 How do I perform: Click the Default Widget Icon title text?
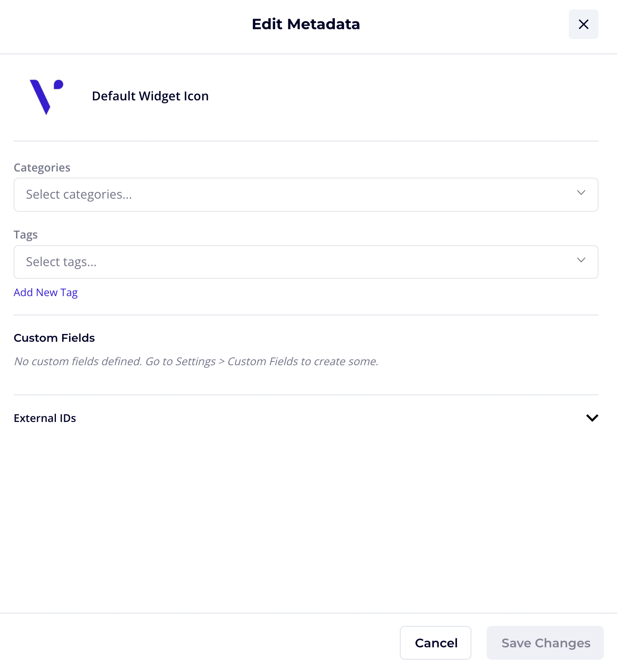tap(150, 96)
